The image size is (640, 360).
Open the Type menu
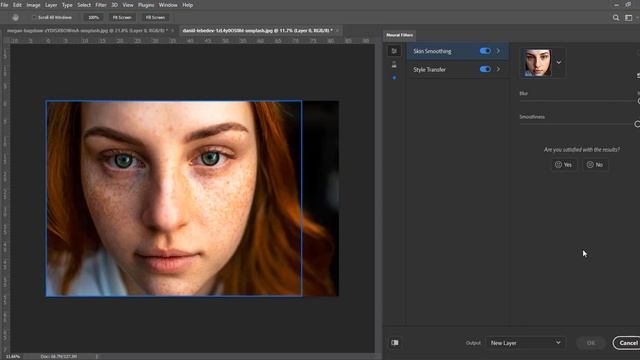tap(67, 5)
